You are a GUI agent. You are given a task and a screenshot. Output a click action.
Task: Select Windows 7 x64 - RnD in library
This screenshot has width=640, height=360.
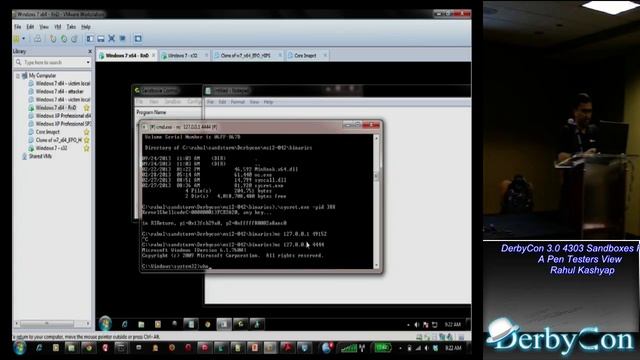click(56, 108)
